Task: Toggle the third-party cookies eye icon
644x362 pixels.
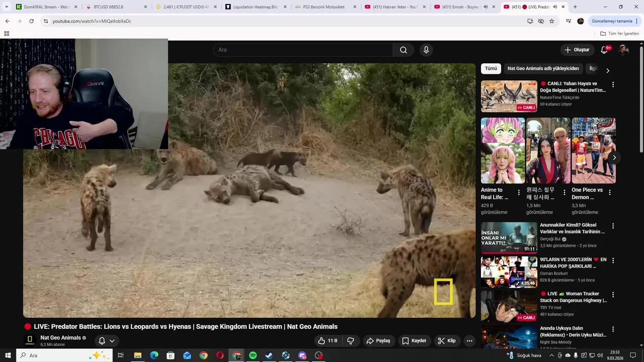Action: tap(541, 21)
